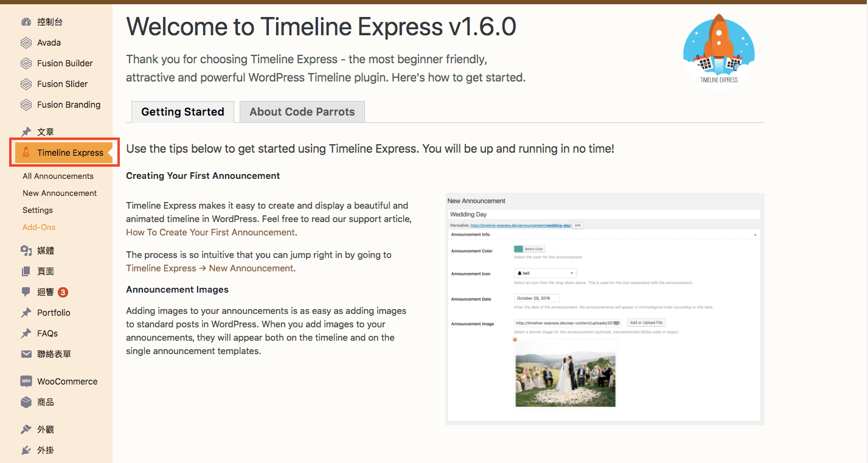Open the Timeline Express menu label
868x463 pixels.
pos(70,153)
